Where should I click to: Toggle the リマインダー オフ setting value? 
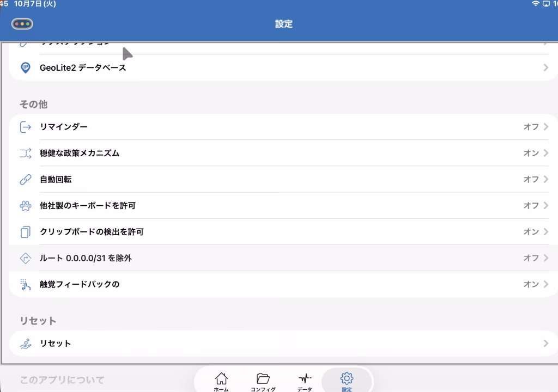pos(531,127)
